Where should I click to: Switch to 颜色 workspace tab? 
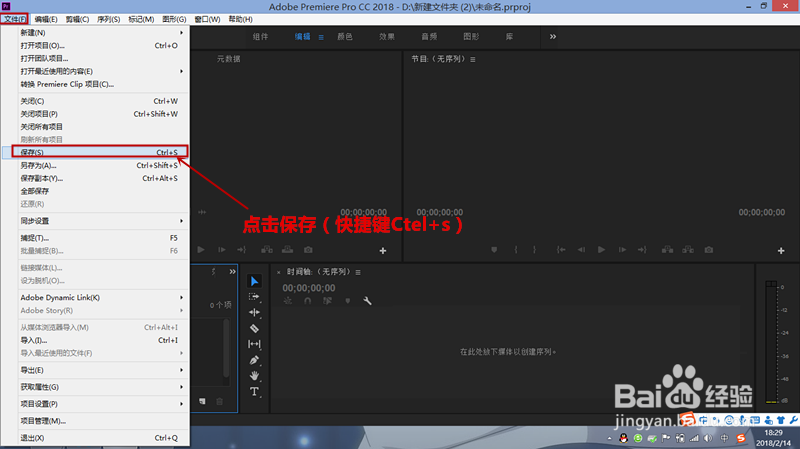pyautogui.click(x=345, y=36)
